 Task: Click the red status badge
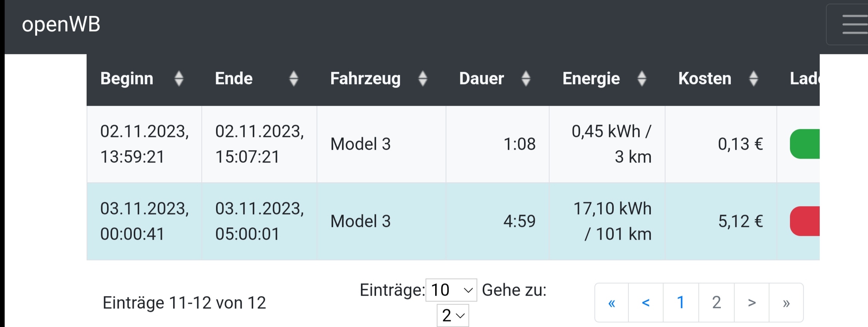805,221
